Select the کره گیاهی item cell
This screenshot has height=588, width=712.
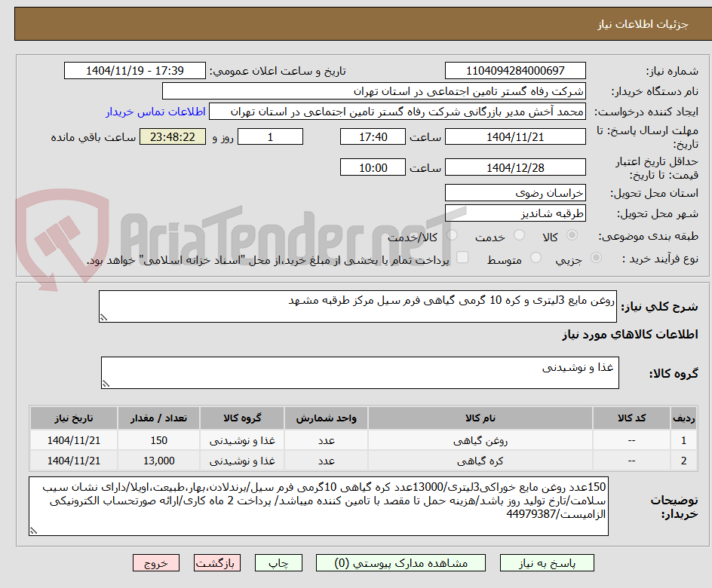pyautogui.click(x=480, y=461)
